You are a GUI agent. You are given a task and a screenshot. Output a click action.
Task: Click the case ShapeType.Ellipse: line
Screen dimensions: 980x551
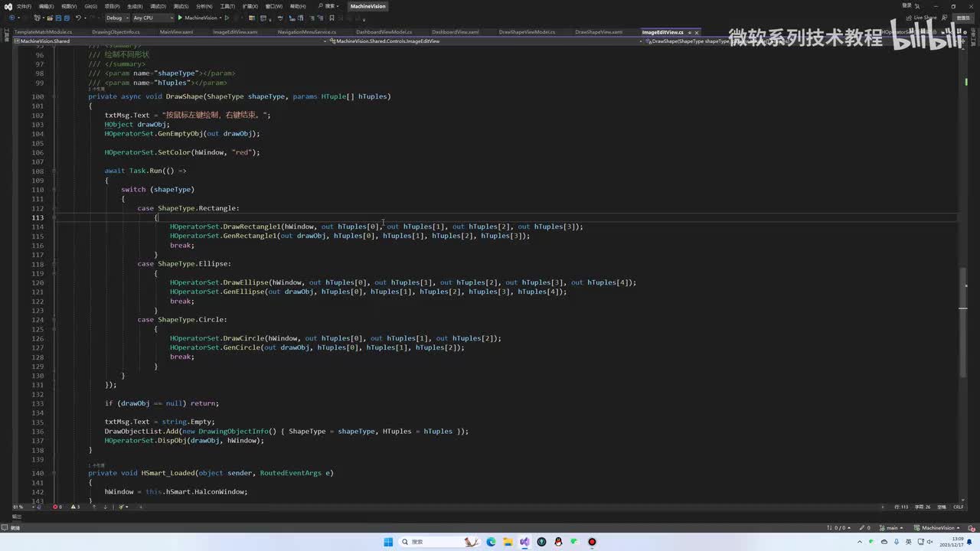[184, 264]
